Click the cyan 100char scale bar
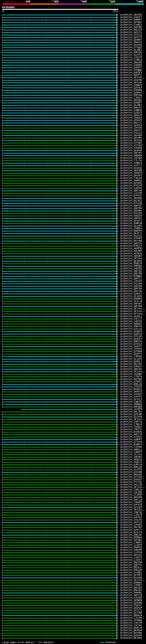This screenshot has width=146, height=644. [x=102, y=642]
